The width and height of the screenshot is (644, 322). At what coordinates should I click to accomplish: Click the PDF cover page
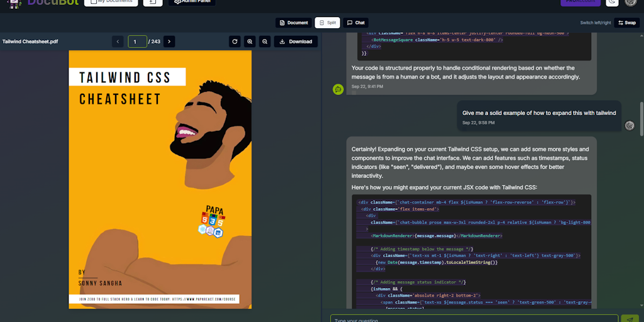click(160, 179)
